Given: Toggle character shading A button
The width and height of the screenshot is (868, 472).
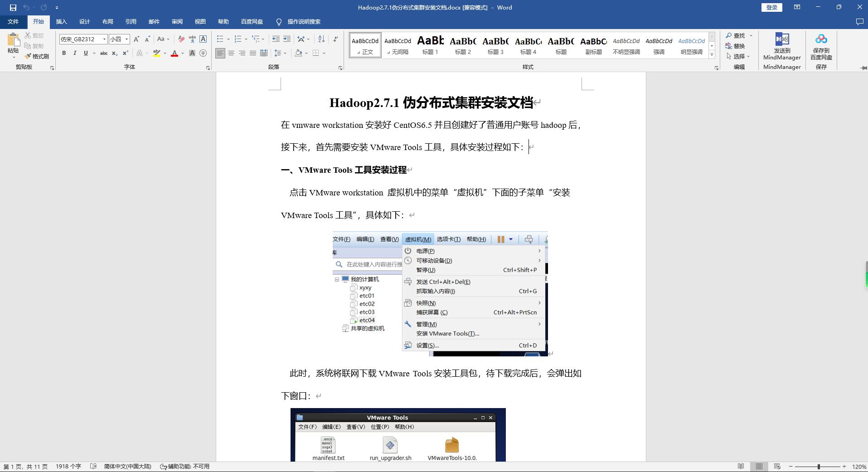Looking at the screenshot, I should (192, 53).
